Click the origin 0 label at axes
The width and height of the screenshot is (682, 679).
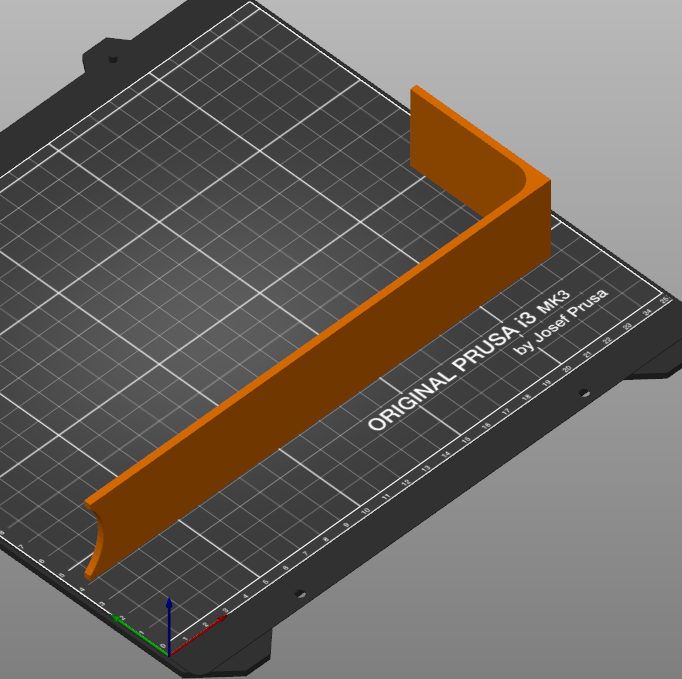(x=163, y=646)
